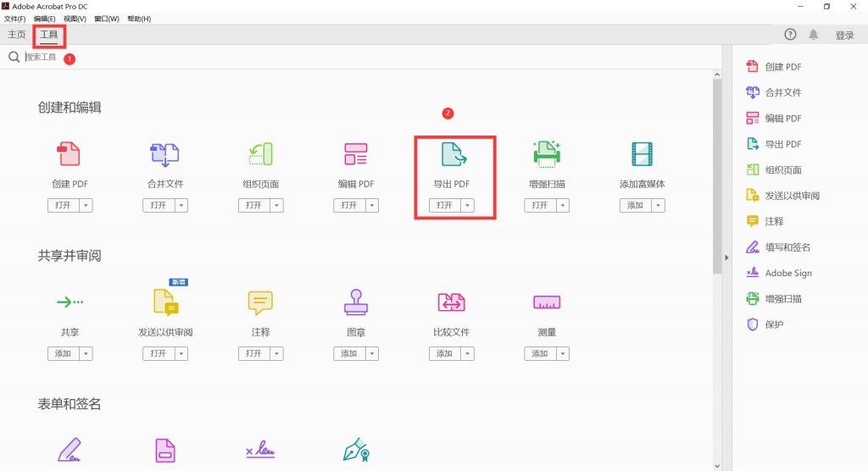Select 注释 in right sidebar
Viewport: 868px width, 471px height.
point(765,221)
